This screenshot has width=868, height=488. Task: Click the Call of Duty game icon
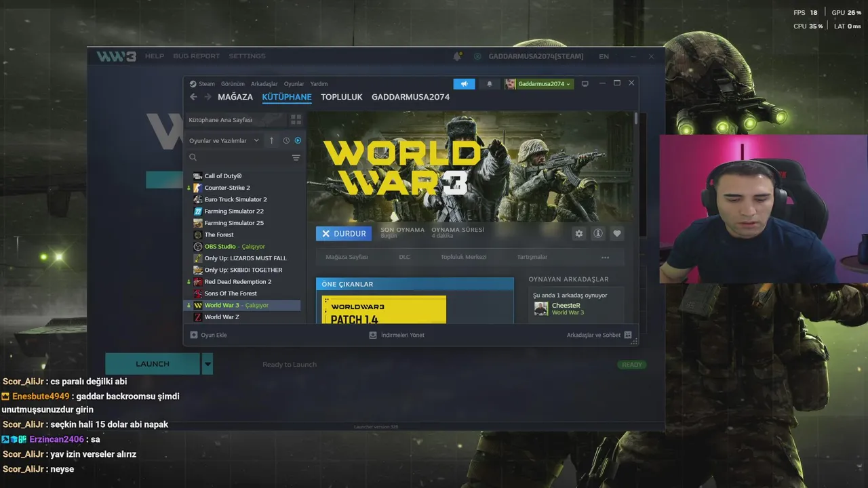(x=197, y=176)
